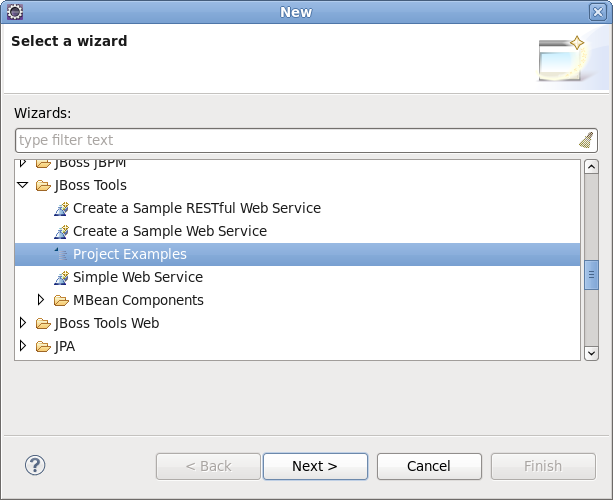
Task: Expand the JBoss Tools Web category
Action: click(x=23, y=323)
